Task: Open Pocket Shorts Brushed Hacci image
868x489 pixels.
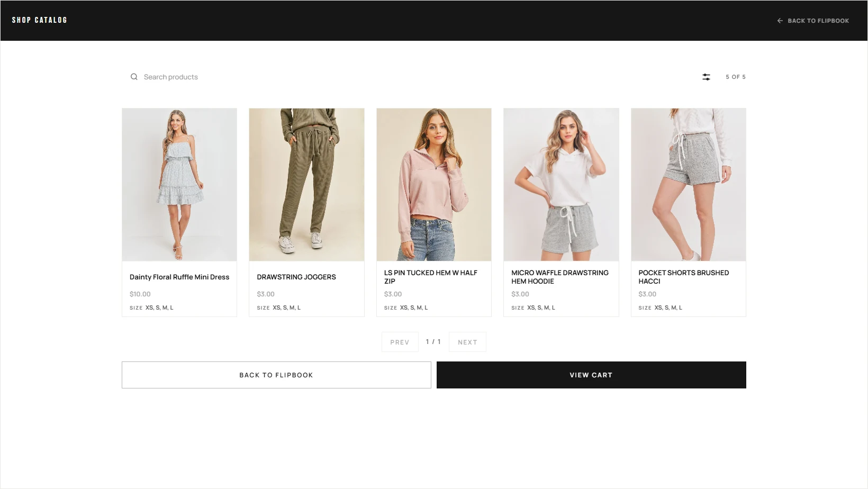Action: [x=689, y=185]
